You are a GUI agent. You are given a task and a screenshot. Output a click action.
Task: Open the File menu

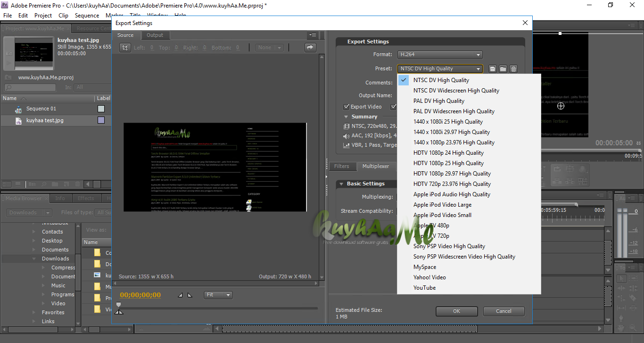click(8, 16)
